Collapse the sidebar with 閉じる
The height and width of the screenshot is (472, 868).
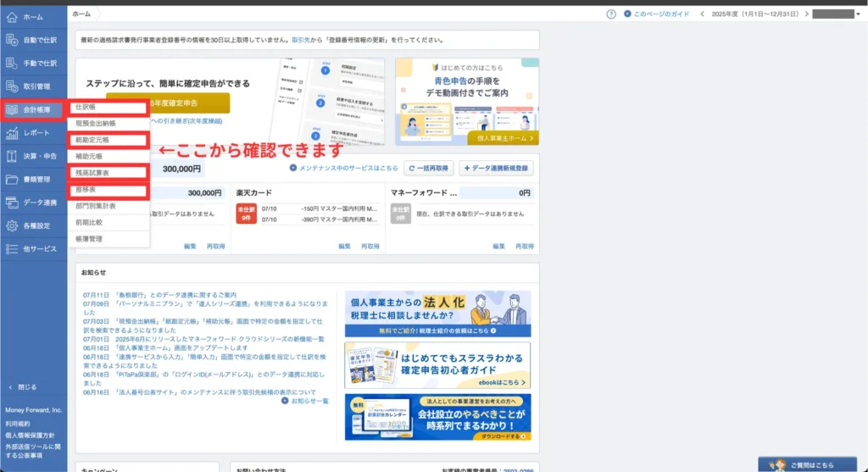point(23,386)
